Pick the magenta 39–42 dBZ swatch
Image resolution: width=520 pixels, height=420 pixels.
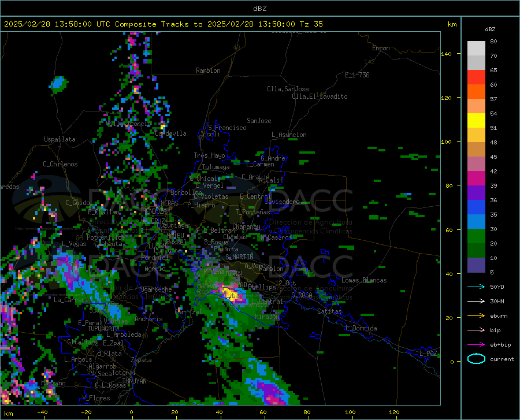click(x=476, y=179)
